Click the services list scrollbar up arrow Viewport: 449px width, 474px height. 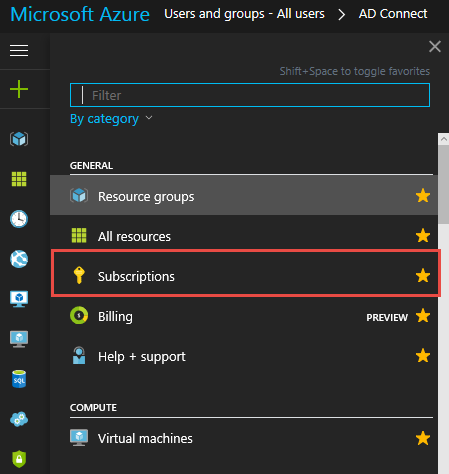coord(443,139)
